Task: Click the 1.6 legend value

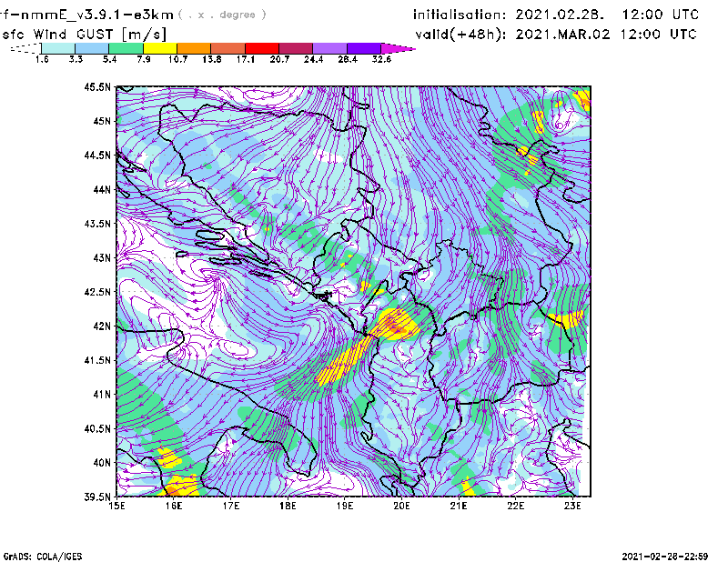Action: point(42,59)
